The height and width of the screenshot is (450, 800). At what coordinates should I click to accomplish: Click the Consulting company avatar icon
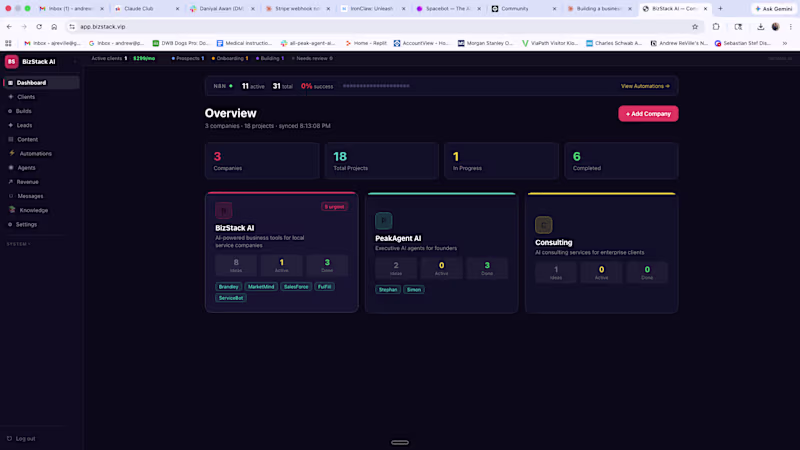pyautogui.click(x=543, y=225)
